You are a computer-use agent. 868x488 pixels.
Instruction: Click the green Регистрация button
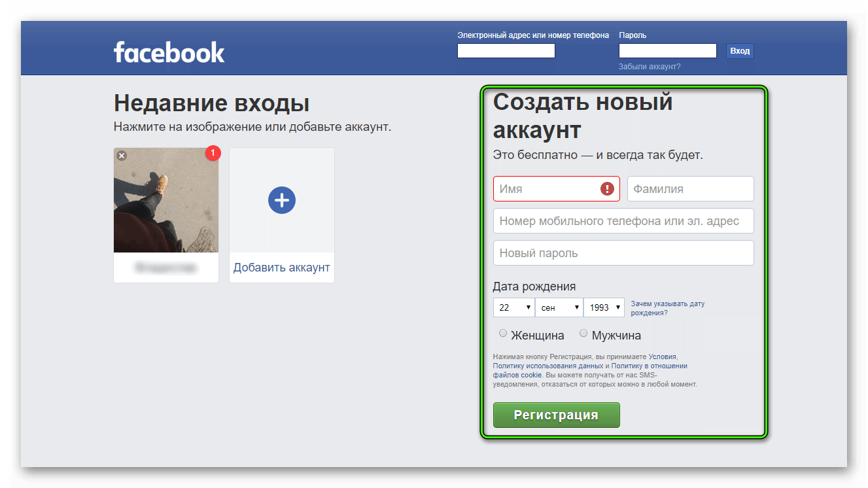pyautogui.click(x=556, y=415)
